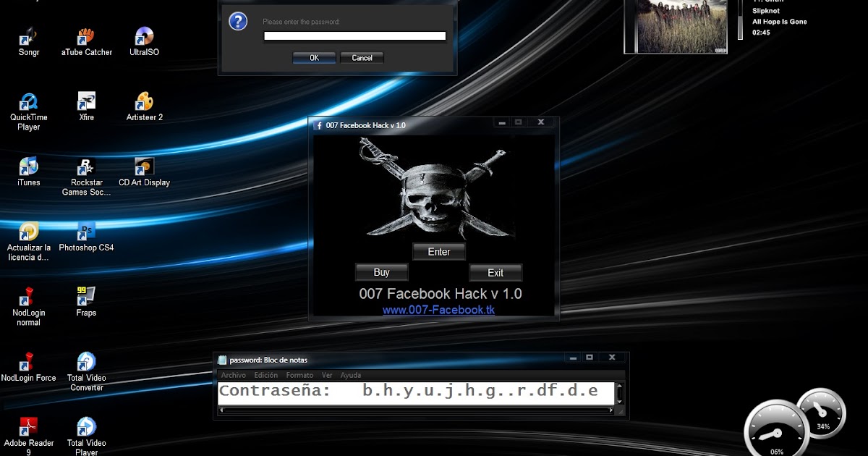Screen dimensions: 868x456
Task: Open the Ayuda menu in Bloc de notas
Action: (x=351, y=375)
